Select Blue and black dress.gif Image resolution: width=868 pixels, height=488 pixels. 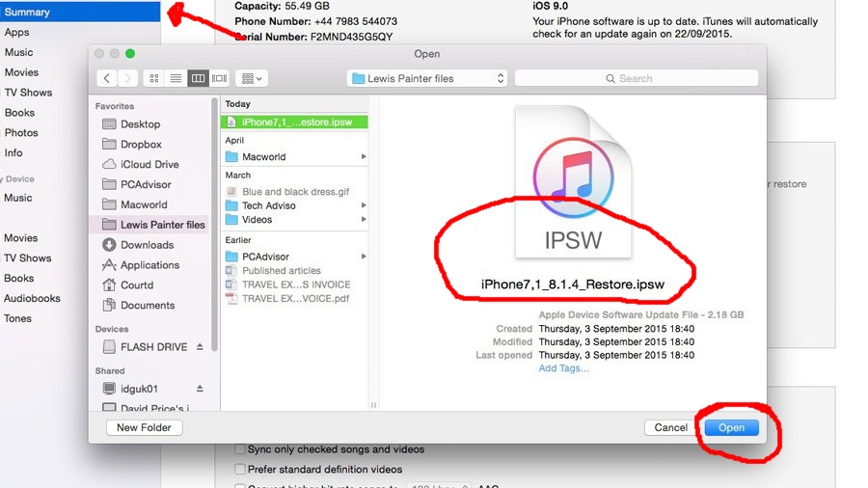point(294,191)
